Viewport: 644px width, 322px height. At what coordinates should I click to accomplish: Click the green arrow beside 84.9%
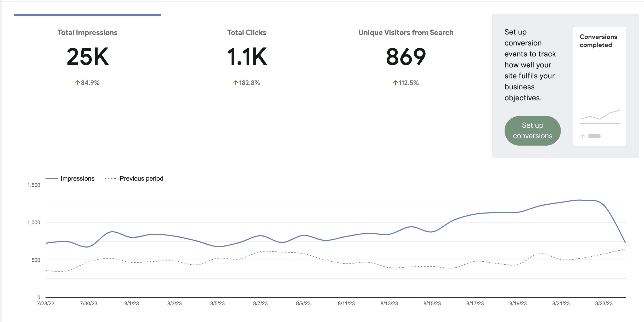(x=77, y=83)
